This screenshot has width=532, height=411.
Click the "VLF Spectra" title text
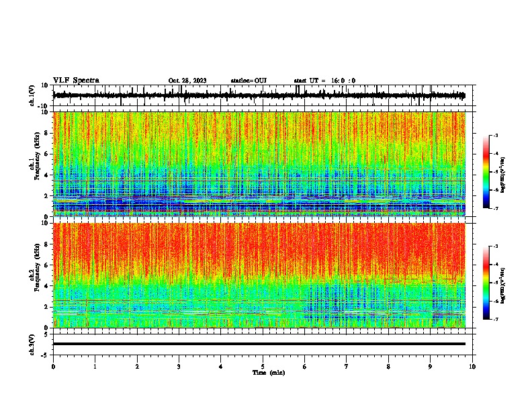76,81
